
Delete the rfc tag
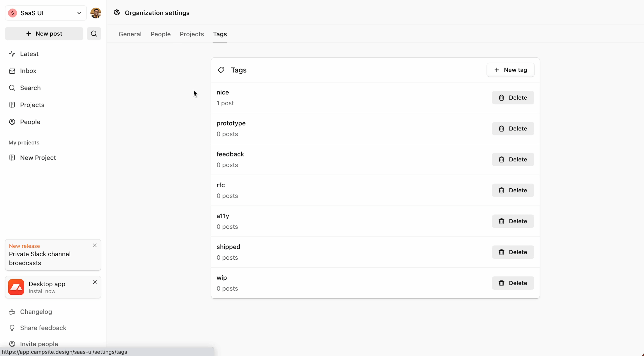point(513,190)
